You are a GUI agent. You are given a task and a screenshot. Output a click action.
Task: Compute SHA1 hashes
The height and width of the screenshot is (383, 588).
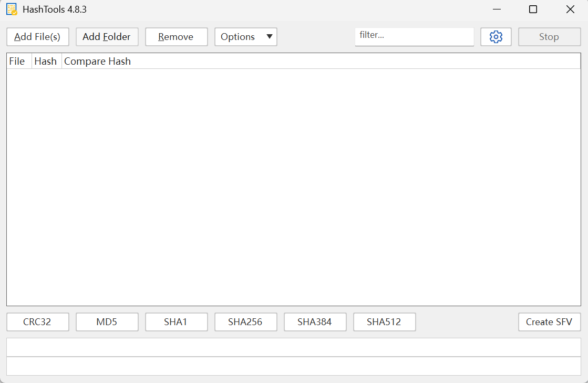(x=176, y=321)
